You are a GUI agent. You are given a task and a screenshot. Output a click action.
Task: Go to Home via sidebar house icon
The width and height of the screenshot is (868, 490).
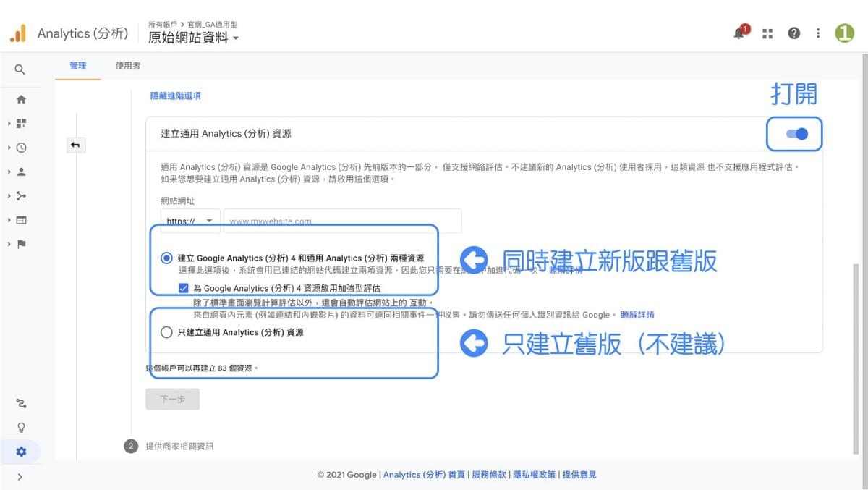(x=21, y=99)
